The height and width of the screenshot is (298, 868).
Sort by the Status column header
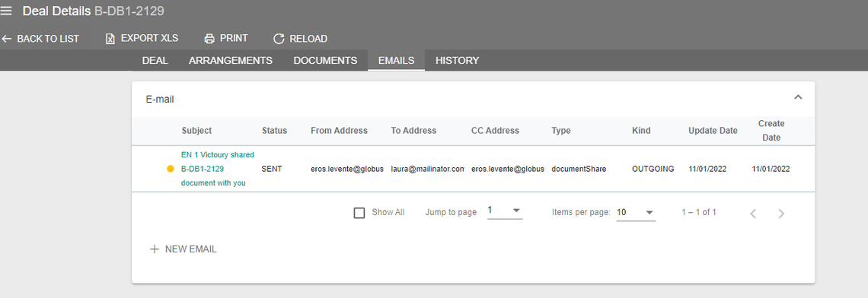coord(275,131)
